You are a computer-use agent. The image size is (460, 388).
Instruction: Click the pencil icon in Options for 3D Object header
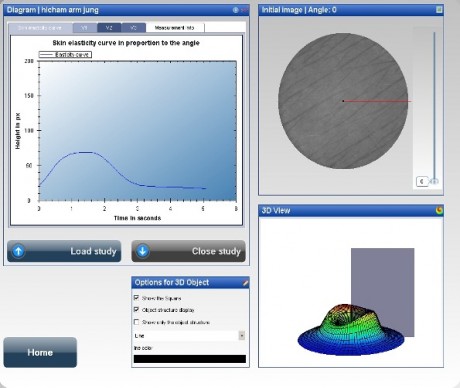(245, 283)
